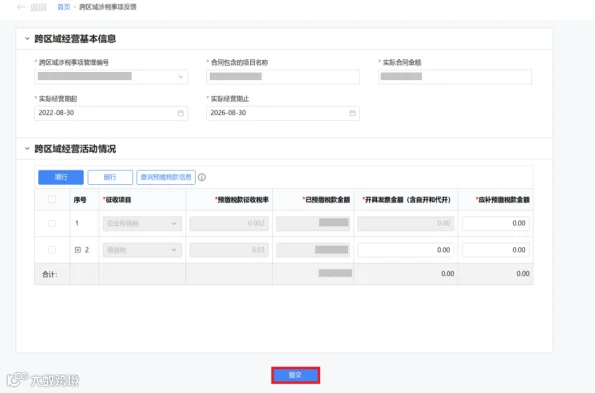Click row 2 开具发票金额 field
Screen dimensions: 595x393
(x=406, y=250)
